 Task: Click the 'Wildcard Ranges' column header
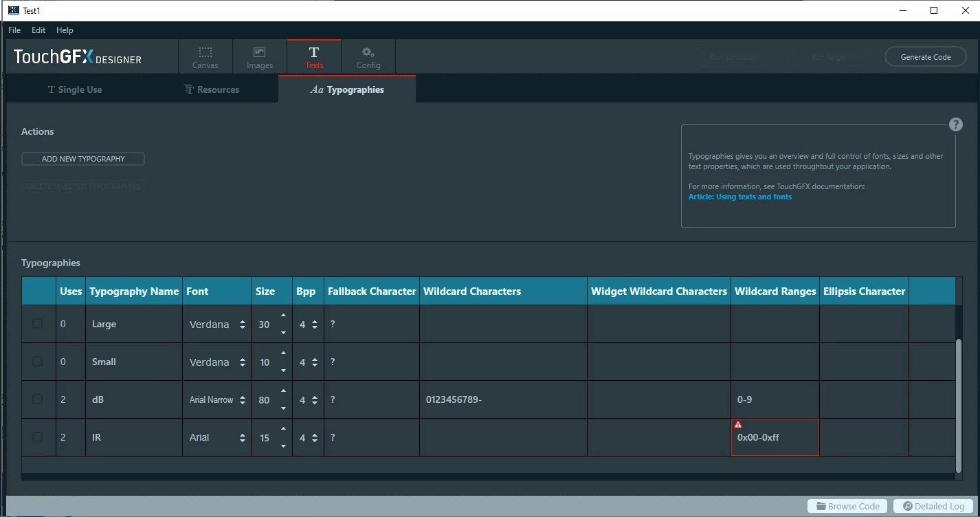775,291
